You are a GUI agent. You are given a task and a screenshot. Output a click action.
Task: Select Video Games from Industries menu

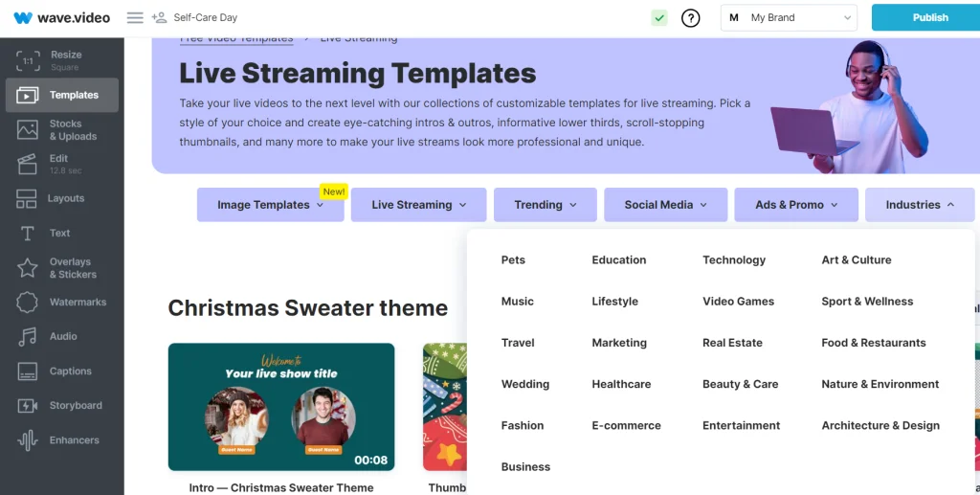point(738,302)
